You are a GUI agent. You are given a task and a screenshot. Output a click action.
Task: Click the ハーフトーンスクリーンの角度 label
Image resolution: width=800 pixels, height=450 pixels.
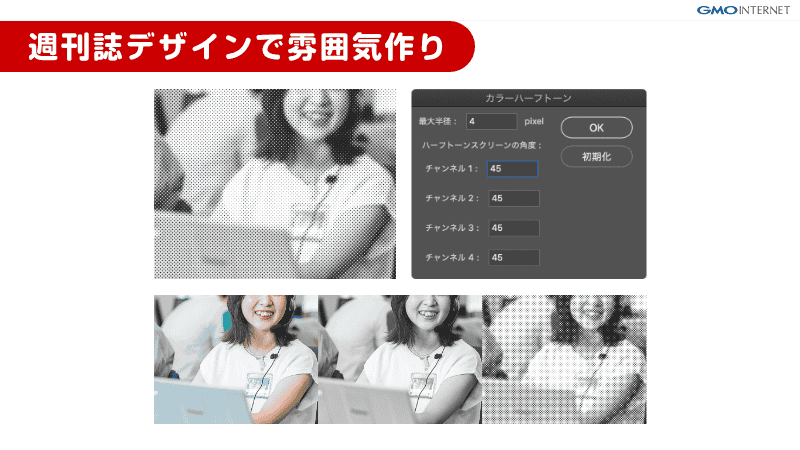point(482,145)
